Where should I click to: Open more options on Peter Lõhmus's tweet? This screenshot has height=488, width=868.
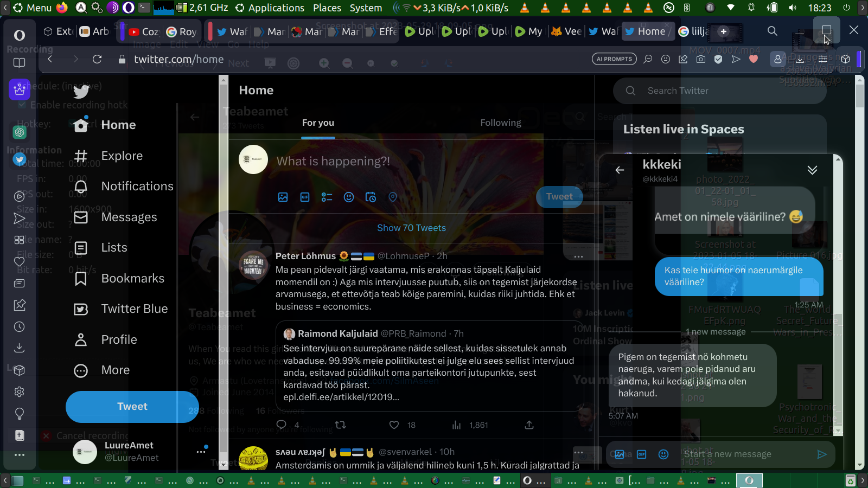[x=579, y=256]
